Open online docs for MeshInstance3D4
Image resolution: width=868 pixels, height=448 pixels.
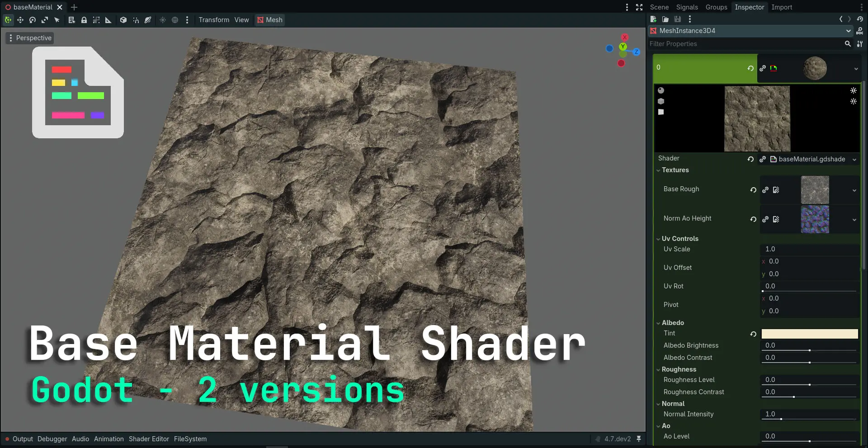pos(859,31)
